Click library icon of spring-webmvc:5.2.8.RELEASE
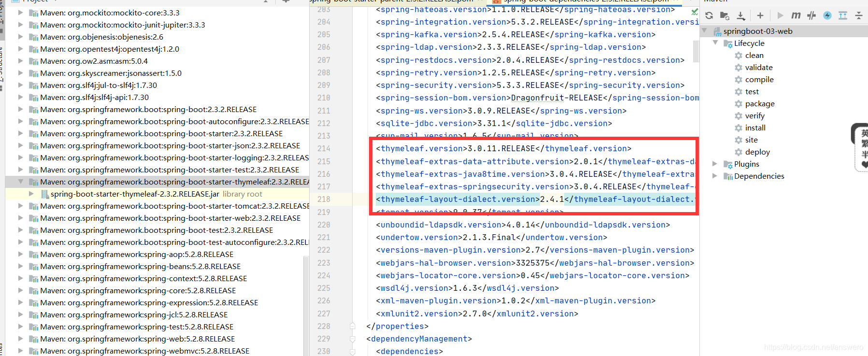This screenshot has width=868, height=356. pyautogui.click(x=33, y=351)
